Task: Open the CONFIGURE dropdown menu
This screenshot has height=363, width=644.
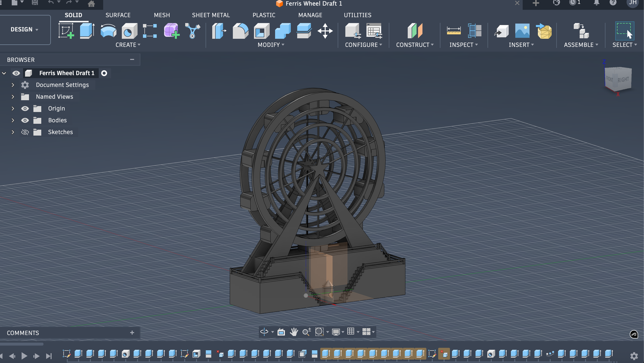Action: tap(363, 45)
